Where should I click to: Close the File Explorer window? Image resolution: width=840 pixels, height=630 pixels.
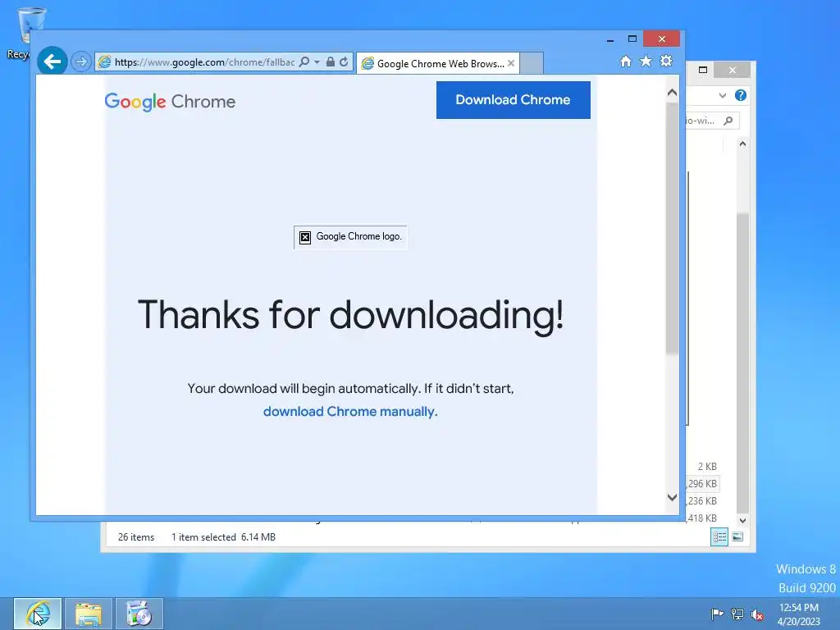click(x=733, y=70)
